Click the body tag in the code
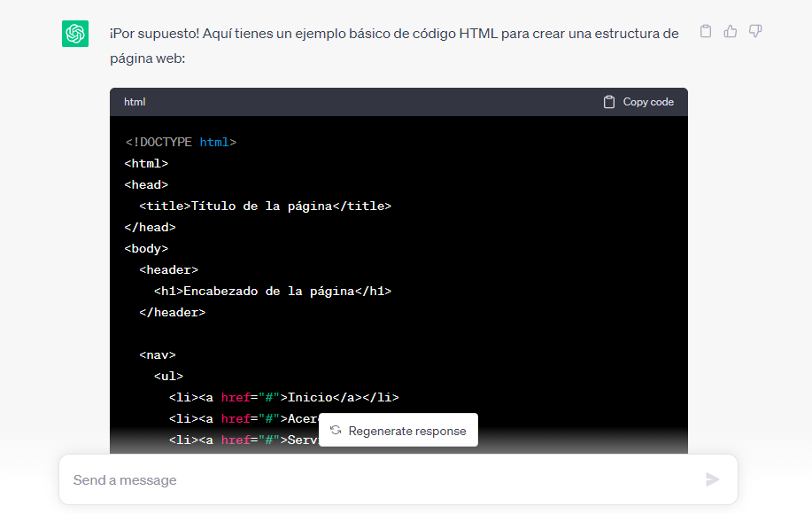 pyautogui.click(x=144, y=248)
